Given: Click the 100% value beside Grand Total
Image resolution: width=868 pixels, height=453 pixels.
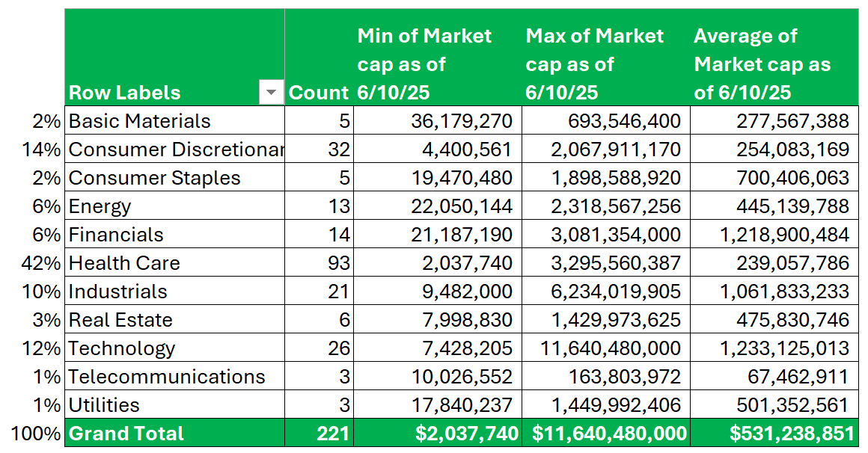Looking at the screenshot, I should (x=36, y=433).
